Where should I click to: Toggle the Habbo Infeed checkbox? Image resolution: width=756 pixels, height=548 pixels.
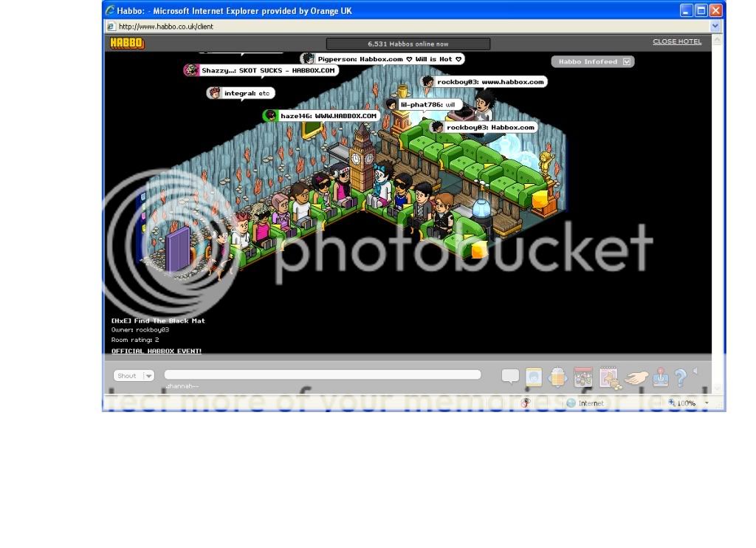click(x=627, y=62)
